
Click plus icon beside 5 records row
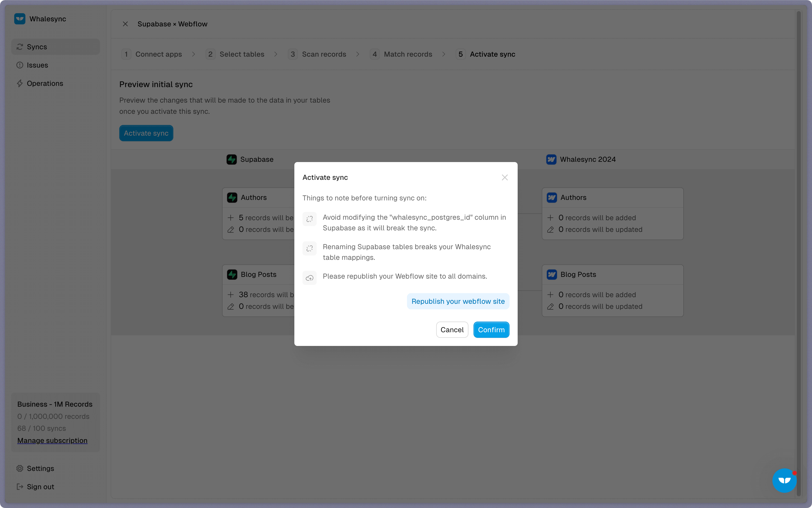point(231,218)
